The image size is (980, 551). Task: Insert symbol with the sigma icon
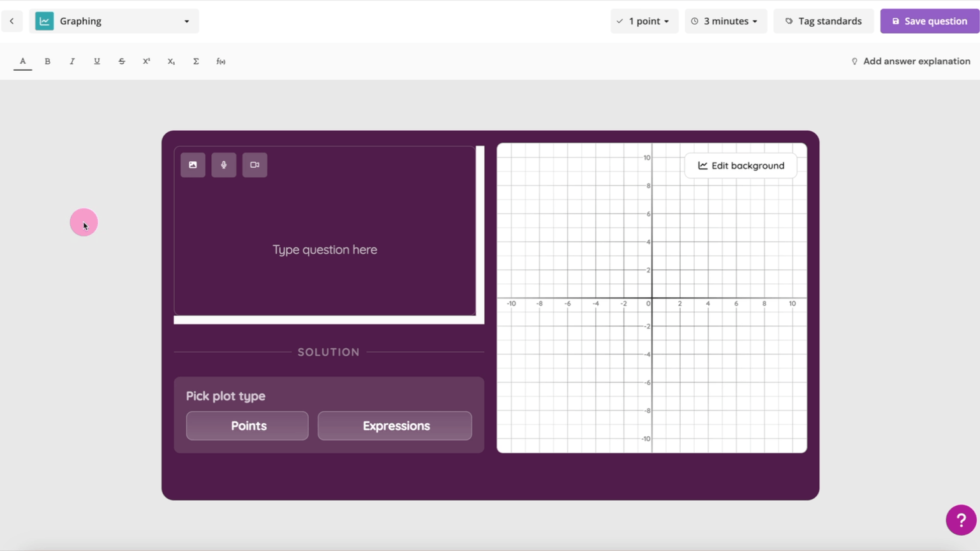pos(196,62)
